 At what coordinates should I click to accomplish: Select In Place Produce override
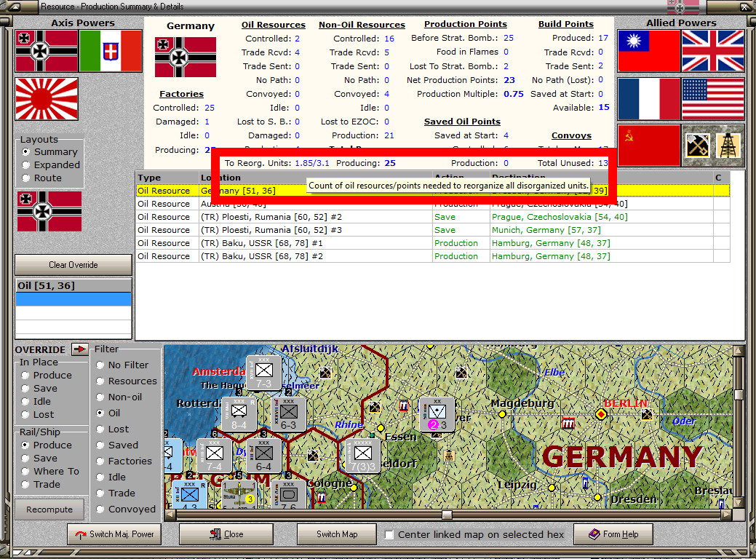click(47, 375)
